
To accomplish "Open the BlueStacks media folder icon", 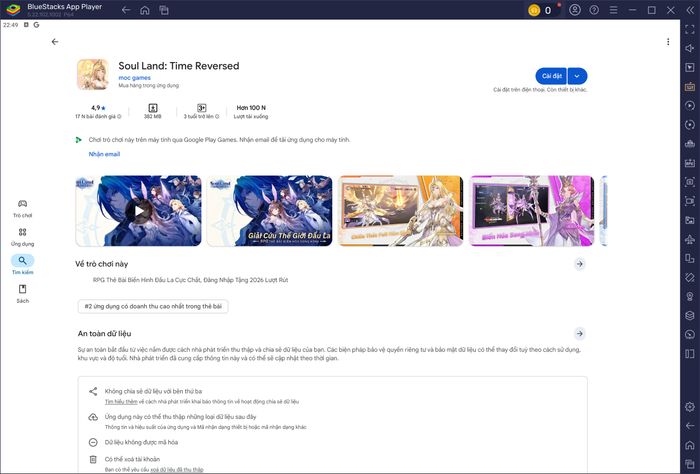I will [690, 220].
